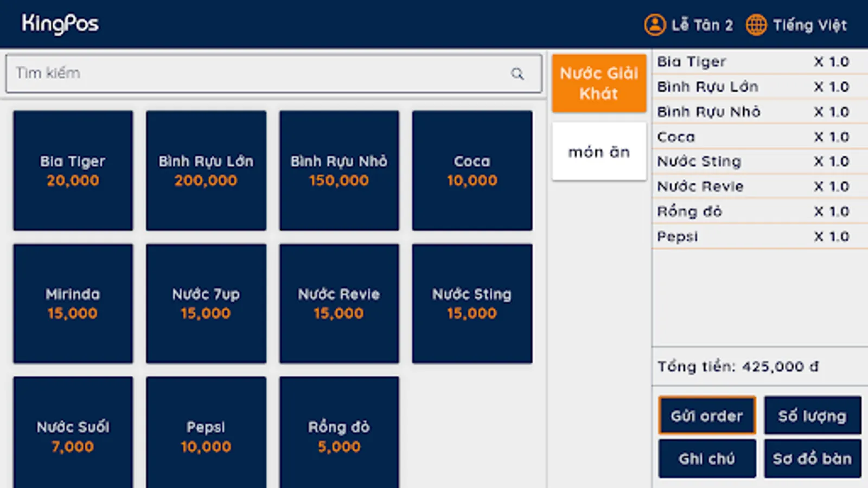This screenshot has height=488, width=868.
Task: Select the Pepsi 10,000 product tile
Action: tap(206, 433)
